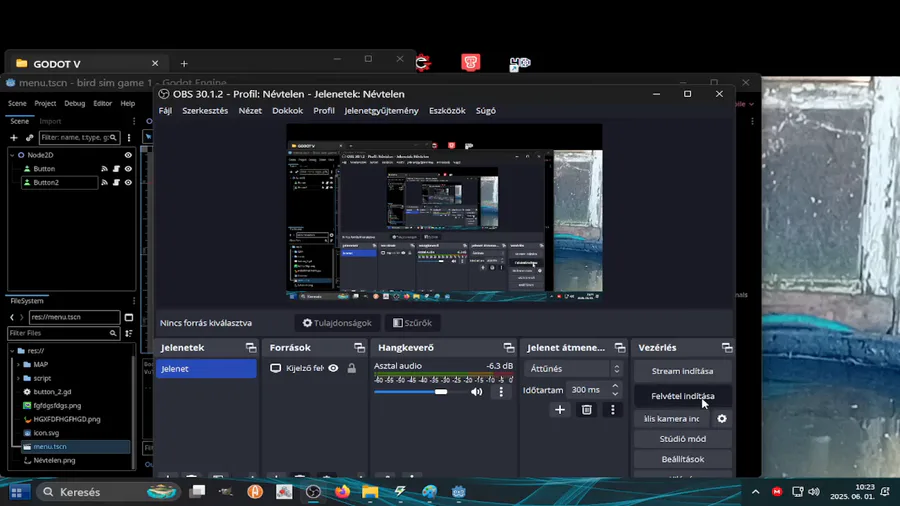Screen dimensions: 900x506
Task: Open the Nézet menu
Action: [250, 111]
